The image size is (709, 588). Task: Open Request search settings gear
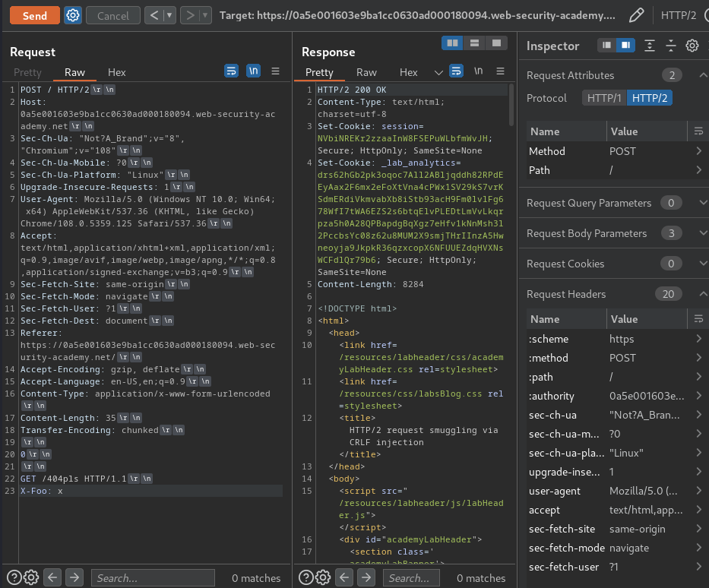tap(30, 577)
